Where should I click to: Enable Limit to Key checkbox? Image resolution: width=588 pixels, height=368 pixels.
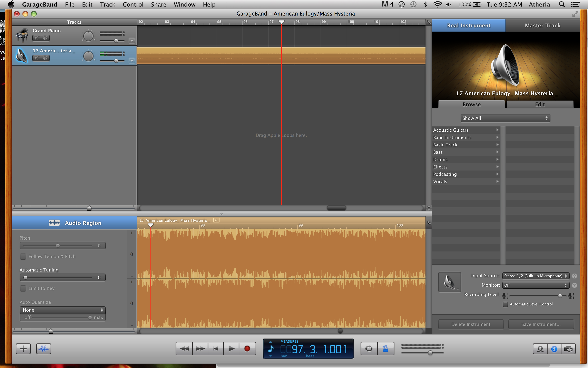pos(23,288)
